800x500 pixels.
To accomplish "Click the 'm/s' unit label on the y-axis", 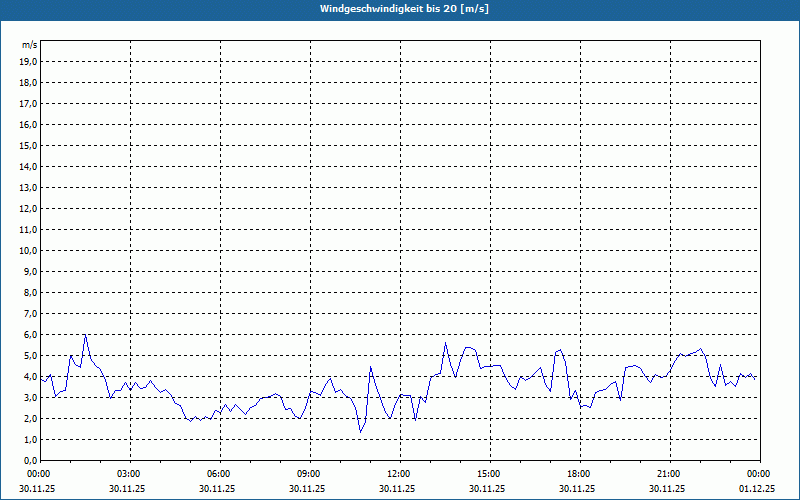I will coord(30,45).
